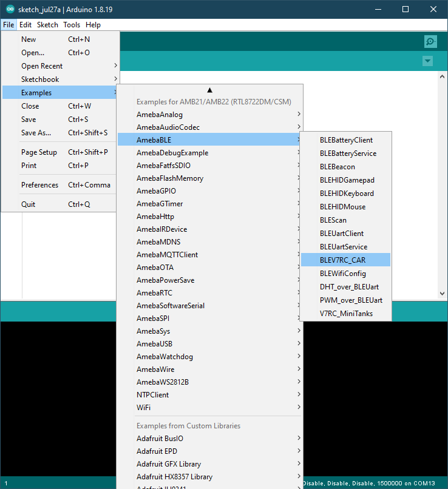Open Adafruit GFX Library examples
Screen dimensions: 448x489
coord(209,464)
